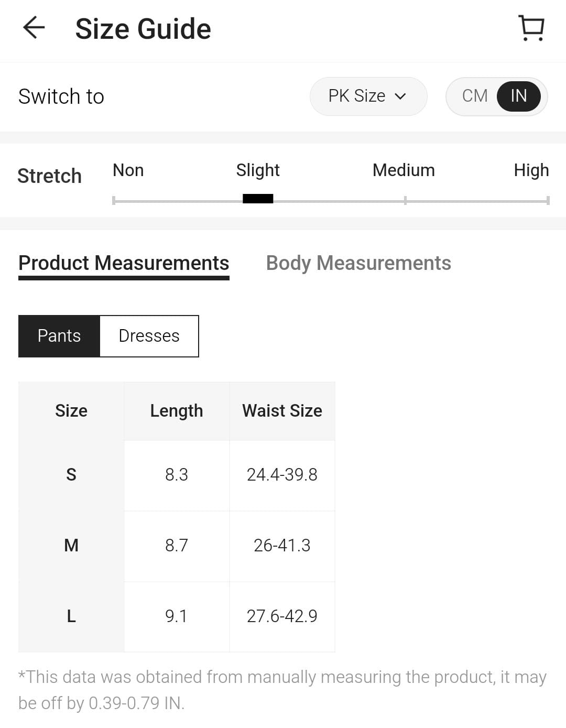566x728 pixels.
Task: Tap the back arrow icon
Action: pyautogui.click(x=34, y=28)
